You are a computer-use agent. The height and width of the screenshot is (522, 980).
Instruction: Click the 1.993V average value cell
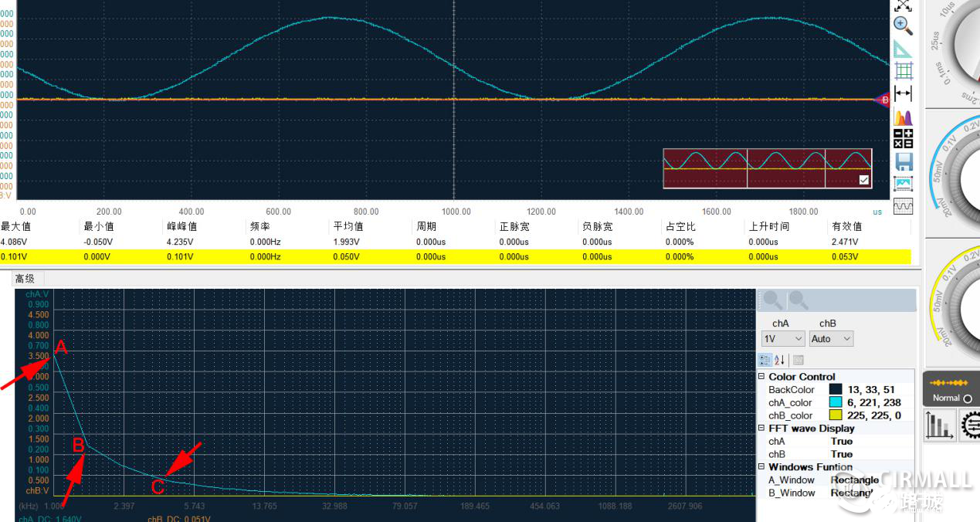[348, 242]
